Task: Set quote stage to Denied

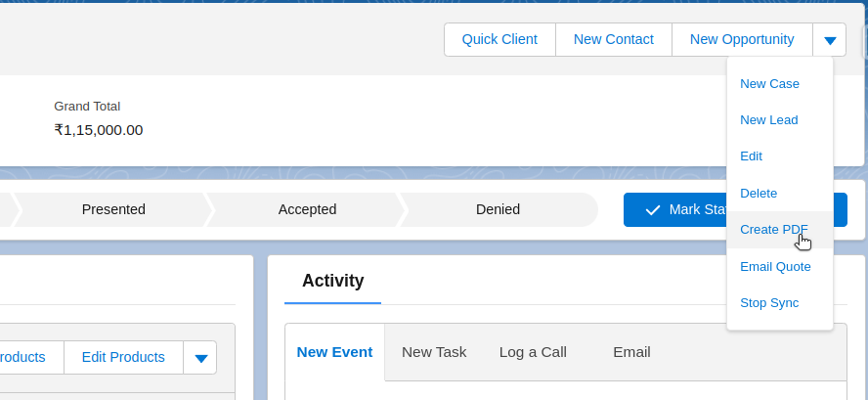Action: coord(498,209)
